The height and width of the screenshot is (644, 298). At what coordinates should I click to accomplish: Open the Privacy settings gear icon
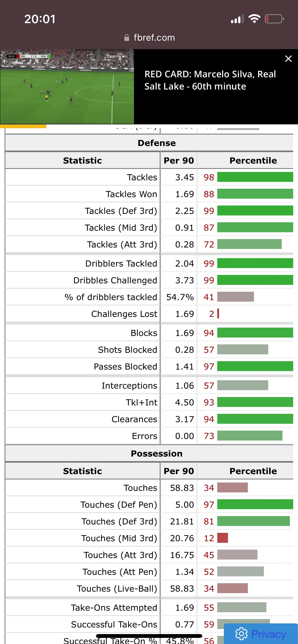[241, 634]
